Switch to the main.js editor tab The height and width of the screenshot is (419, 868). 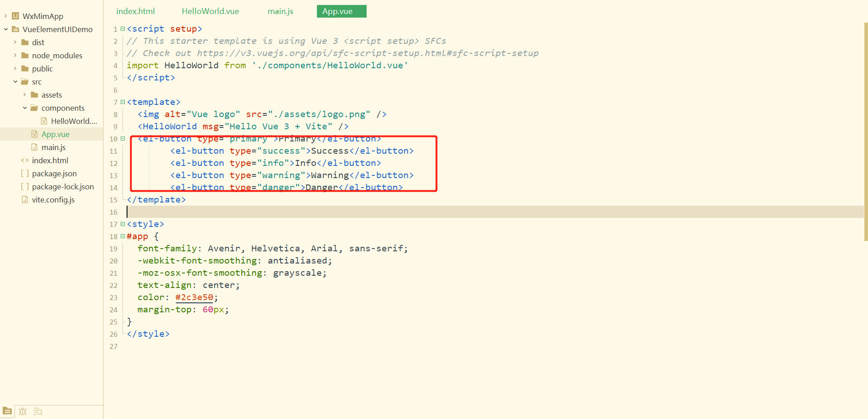pyautogui.click(x=280, y=11)
